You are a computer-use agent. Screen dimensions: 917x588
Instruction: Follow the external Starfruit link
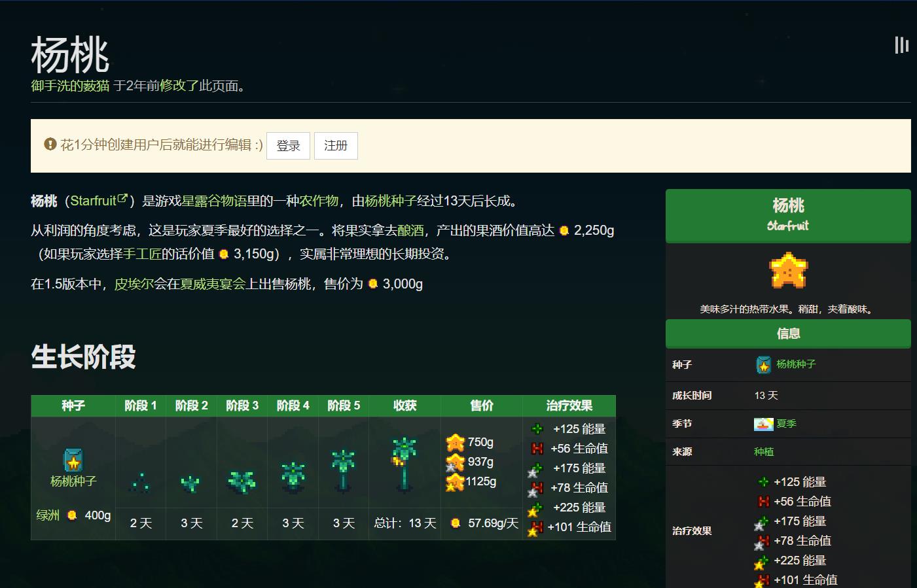(99, 201)
